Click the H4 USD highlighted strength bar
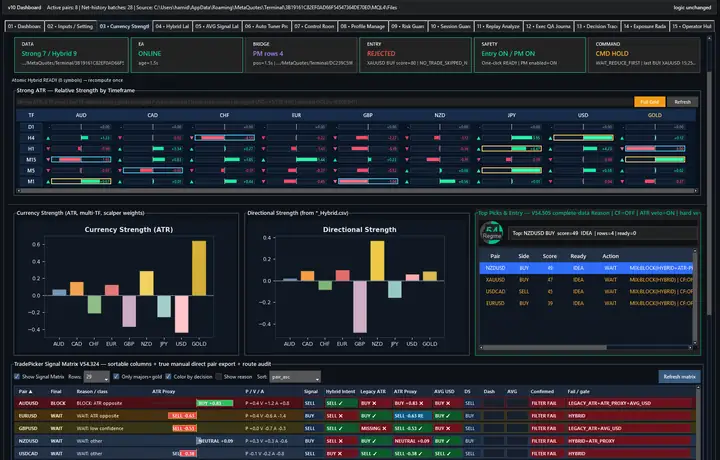Screen dimensions: 720x460 pyautogui.click(x=583, y=138)
